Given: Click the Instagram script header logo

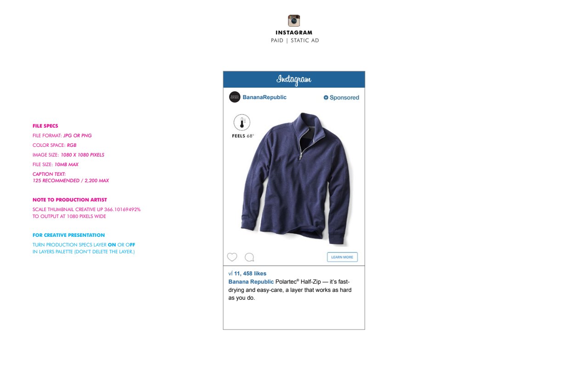Looking at the screenshot, I should tap(294, 80).
